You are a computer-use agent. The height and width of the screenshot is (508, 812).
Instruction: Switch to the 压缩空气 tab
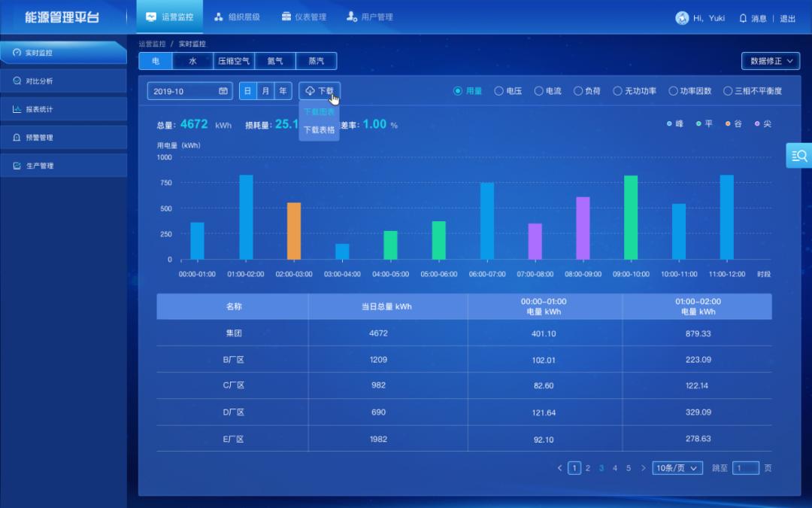(234, 61)
